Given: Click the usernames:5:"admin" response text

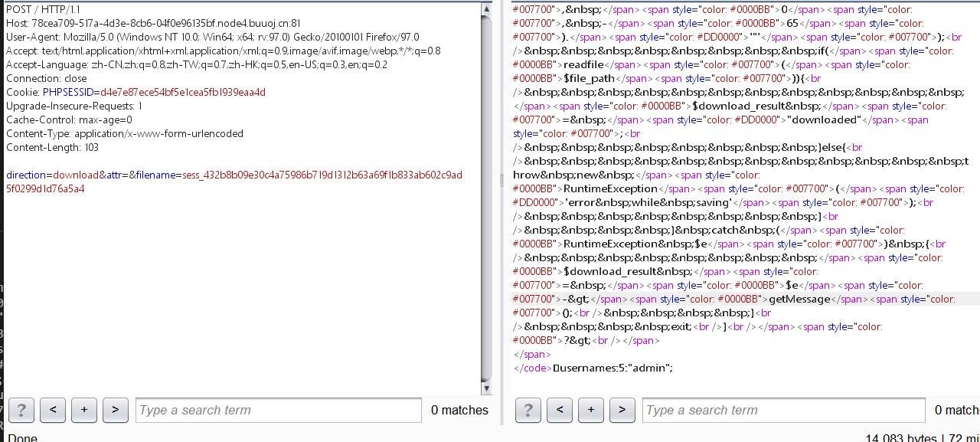Looking at the screenshot, I should 617,368.
